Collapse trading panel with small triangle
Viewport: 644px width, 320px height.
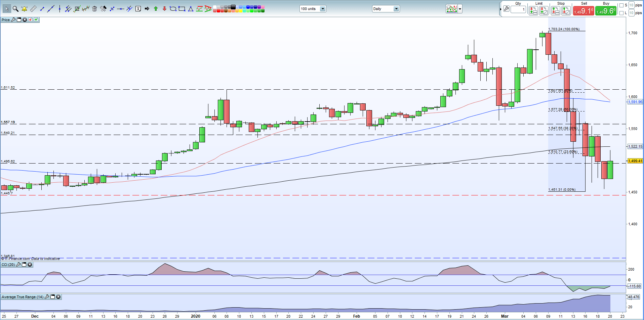pos(500,9)
